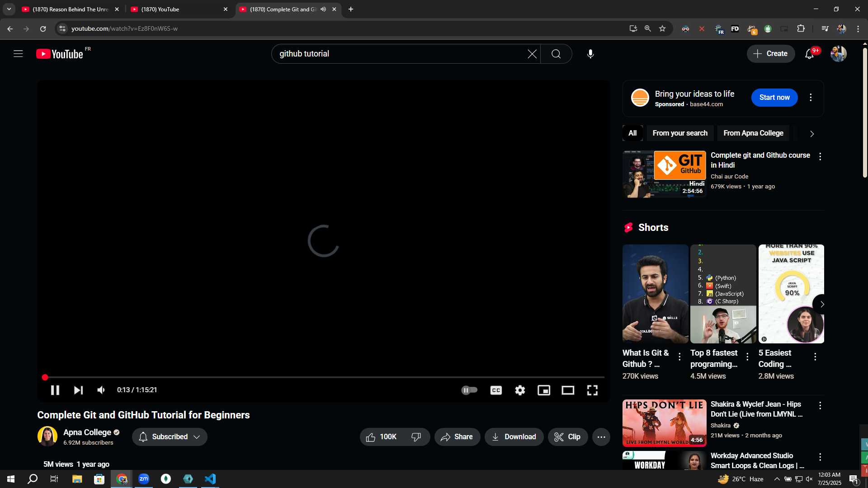Open Visual Studio Code from taskbar
Screen dimensions: 868x488
point(210,479)
